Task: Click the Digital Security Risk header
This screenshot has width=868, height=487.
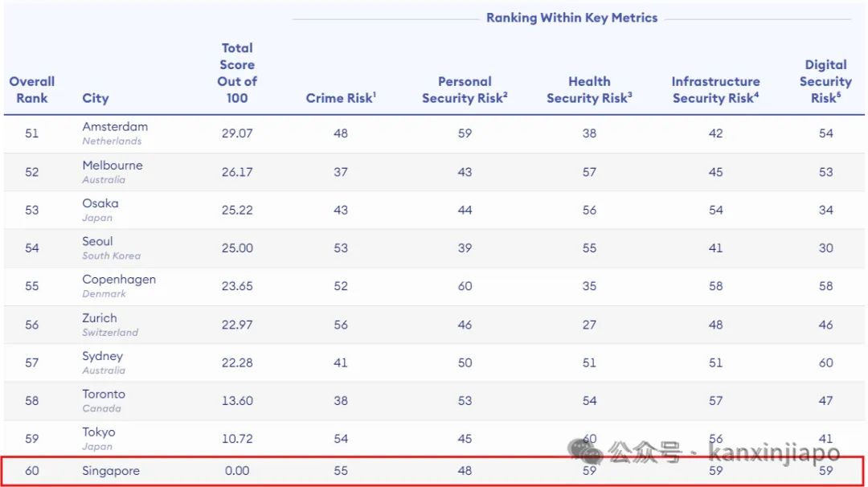Action: (825, 81)
